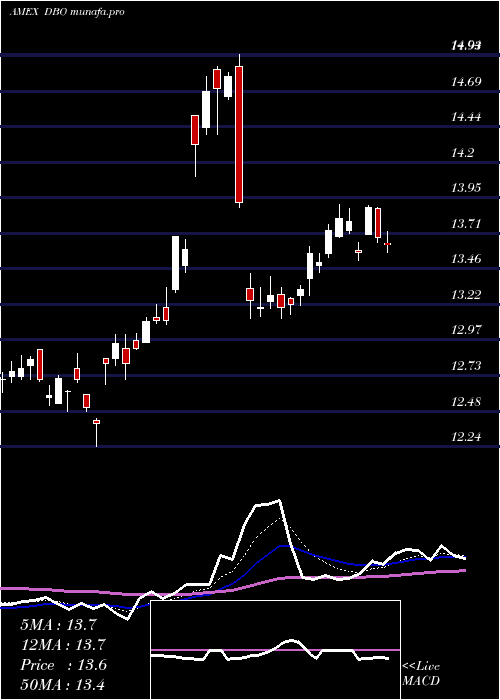Click the 12.73 price axis label
This screenshot has width=500, height=700.
point(466,366)
